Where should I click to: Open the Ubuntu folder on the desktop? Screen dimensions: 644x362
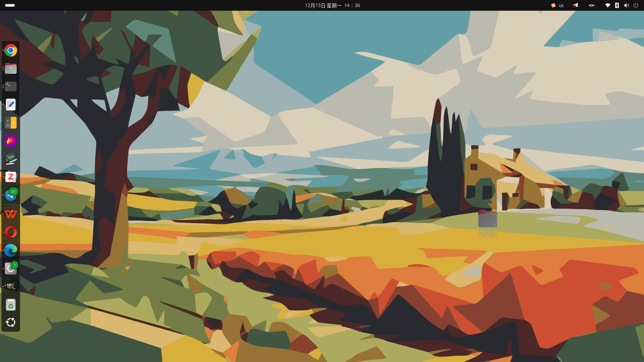tap(487, 219)
